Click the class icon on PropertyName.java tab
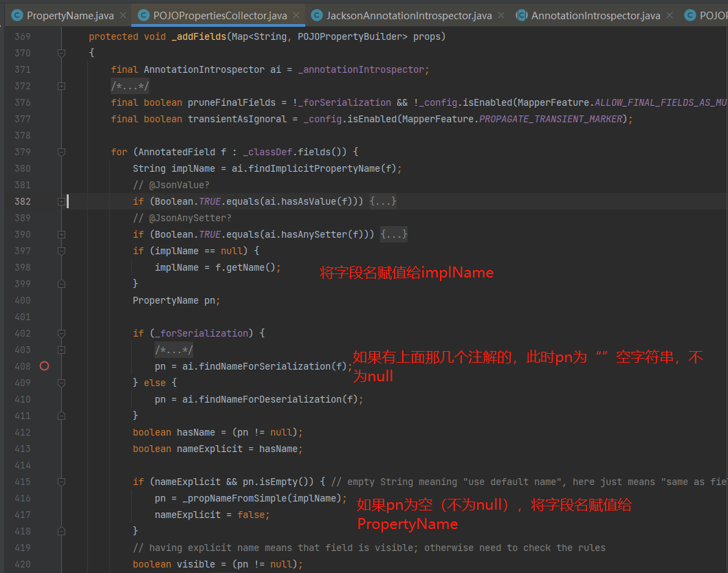728x573 pixels. pyautogui.click(x=17, y=15)
